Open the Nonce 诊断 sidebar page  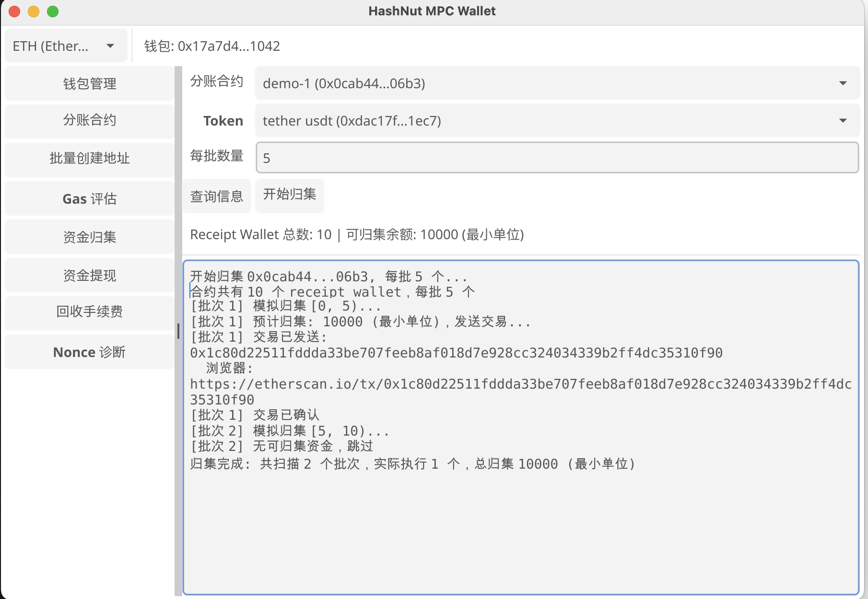pos(90,352)
